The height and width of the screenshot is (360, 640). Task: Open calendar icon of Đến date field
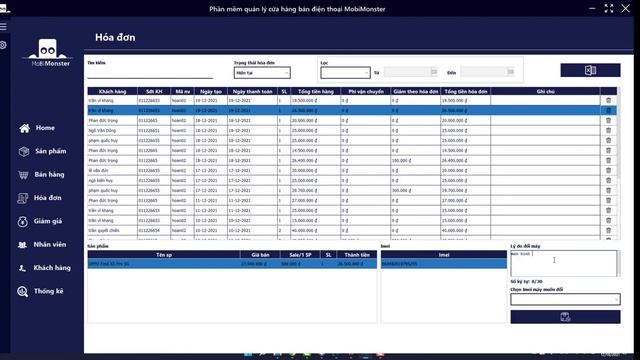coord(510,72)
